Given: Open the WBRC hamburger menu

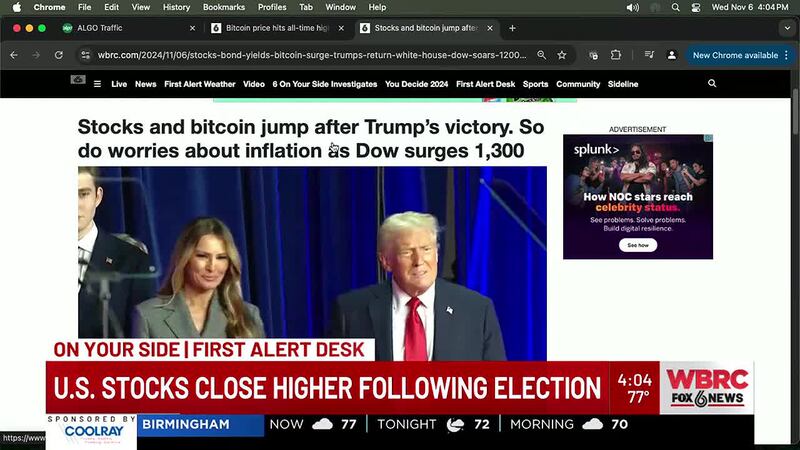Looking at the screenshot, I should tap(97, 84).
